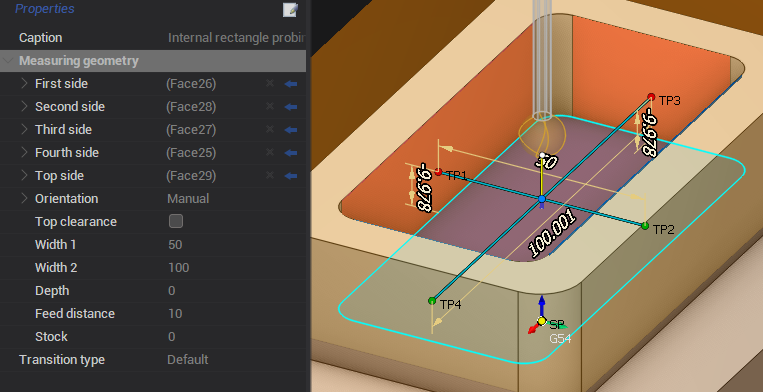
Task: Select the Face28 value text
Action: (191, 107)
